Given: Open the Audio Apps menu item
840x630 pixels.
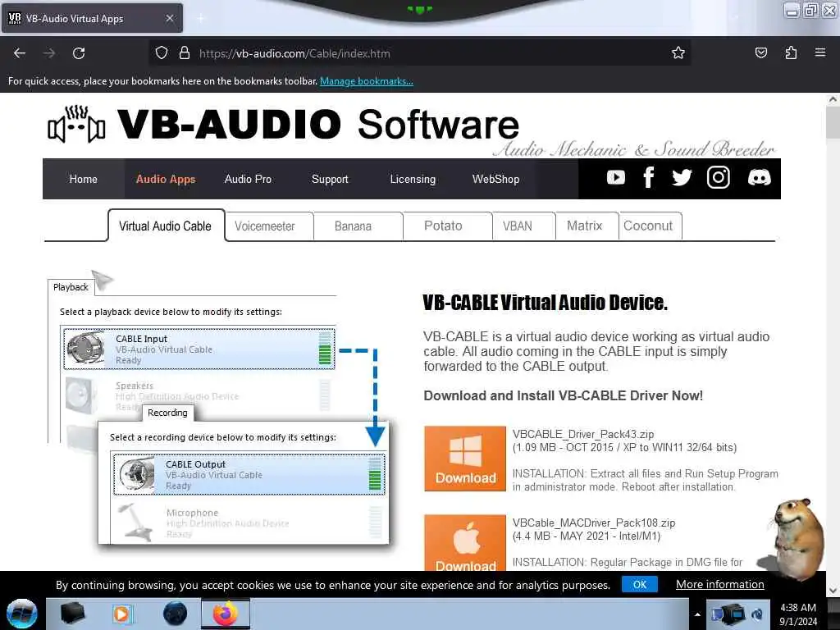Looking at the screenshot, I should click(x=166, y=179).
